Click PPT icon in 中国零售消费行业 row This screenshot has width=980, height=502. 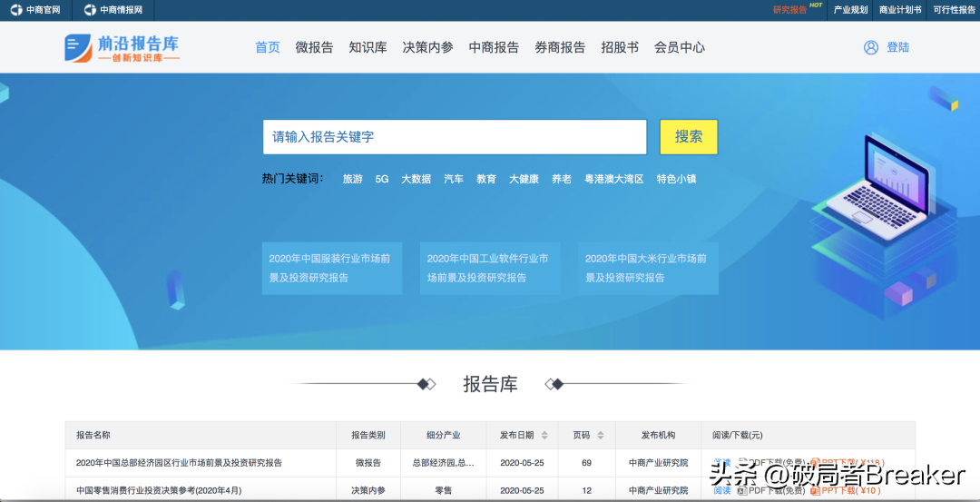point(815,491)
